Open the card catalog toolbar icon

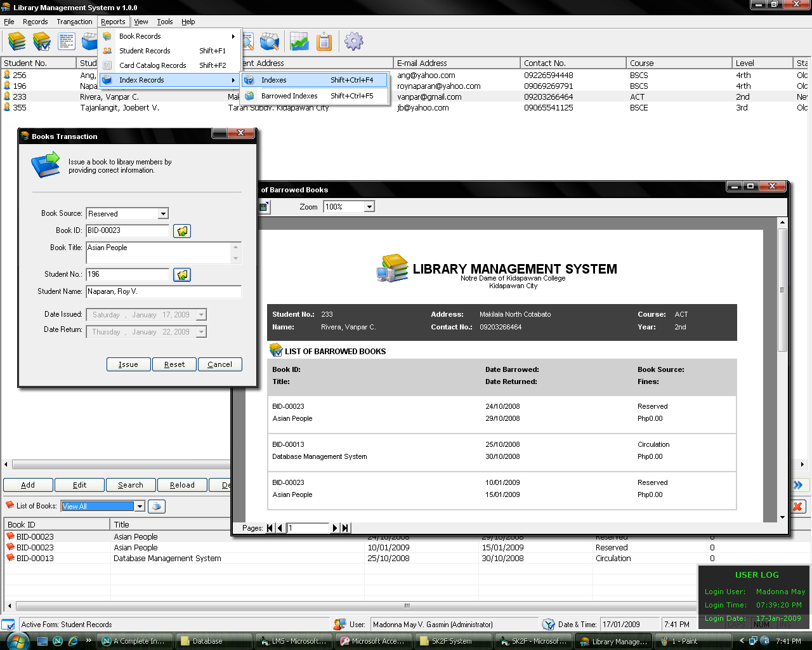pyautogui.click(x=67, y=42)
